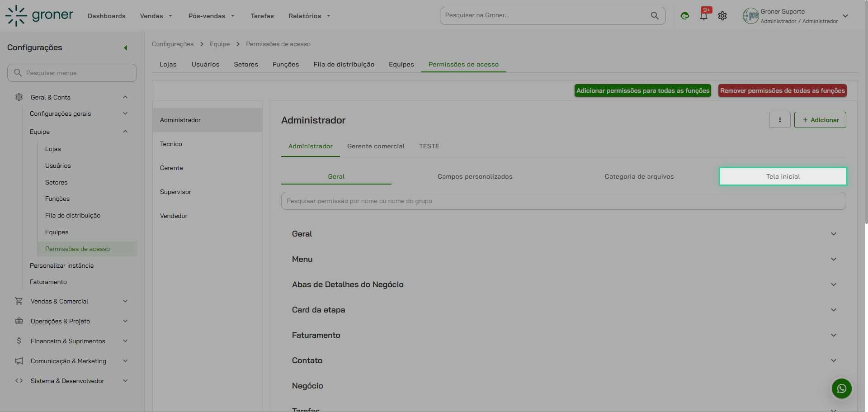Viewport: 868px width, 412px height.
Task: Select the Gerente comercial tab
Action: (376, 146)
